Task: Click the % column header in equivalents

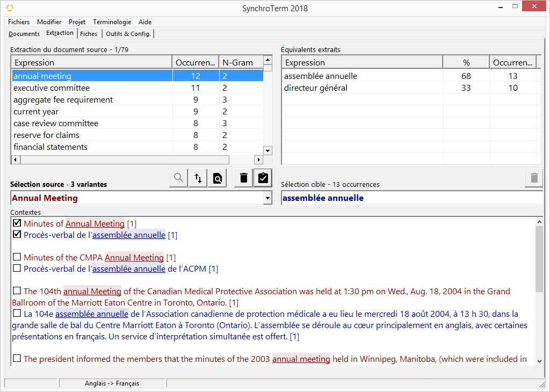Action: (466, 63)
